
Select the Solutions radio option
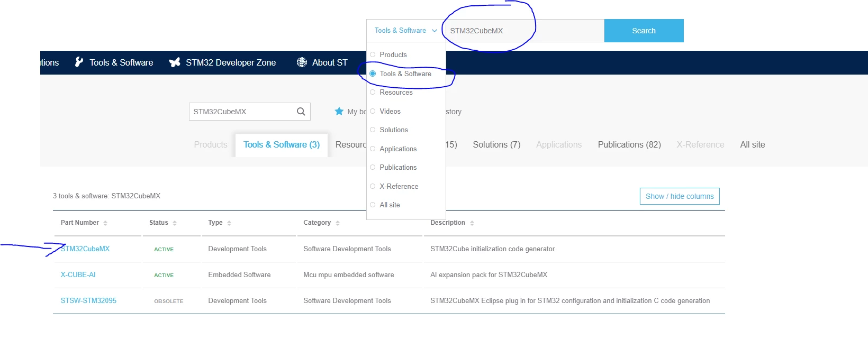coord(373,130)
